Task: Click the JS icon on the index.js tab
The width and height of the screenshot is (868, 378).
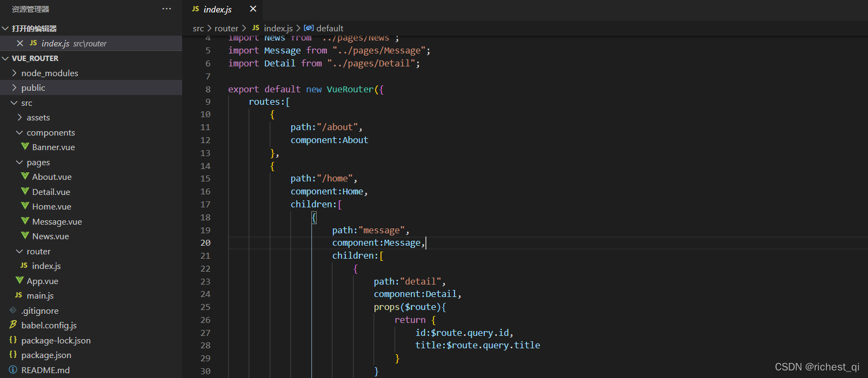Action: click(196, 9)
